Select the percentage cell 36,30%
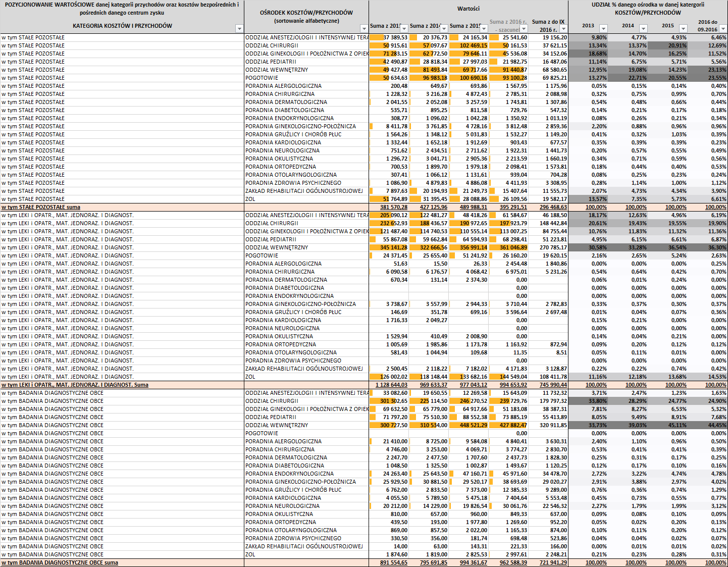Image resolution: width=728 pixels, height=567 pixels. coord(708,247)
